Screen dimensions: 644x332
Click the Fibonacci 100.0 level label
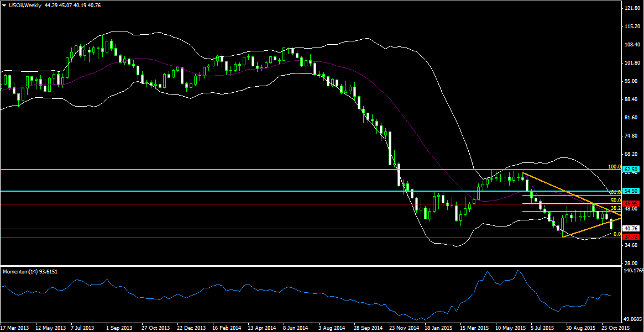coord(614,167)
